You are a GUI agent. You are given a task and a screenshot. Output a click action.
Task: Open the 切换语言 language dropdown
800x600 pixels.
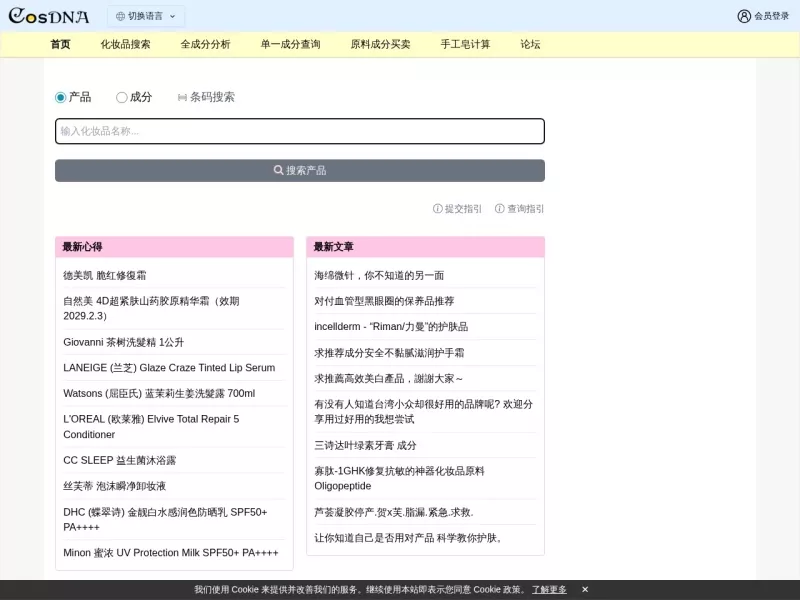[x=146, y=16]
